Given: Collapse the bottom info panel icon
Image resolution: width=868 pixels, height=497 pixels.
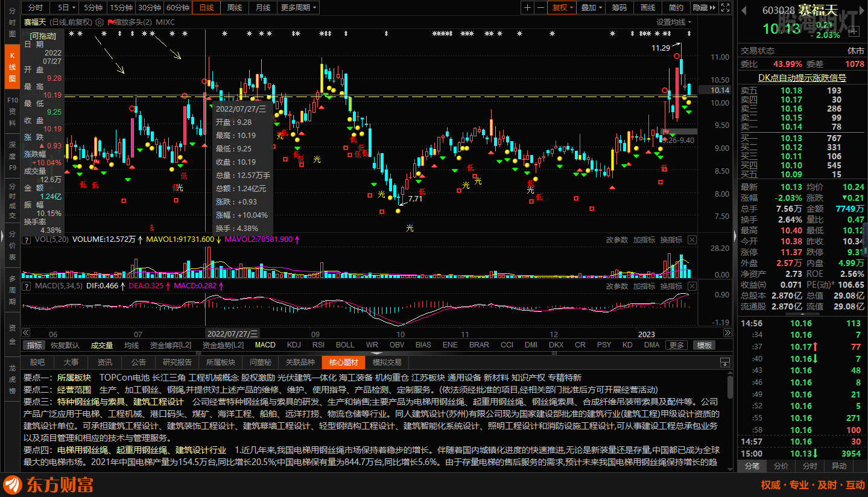Looking at the screenshot, I should point(725,362).
